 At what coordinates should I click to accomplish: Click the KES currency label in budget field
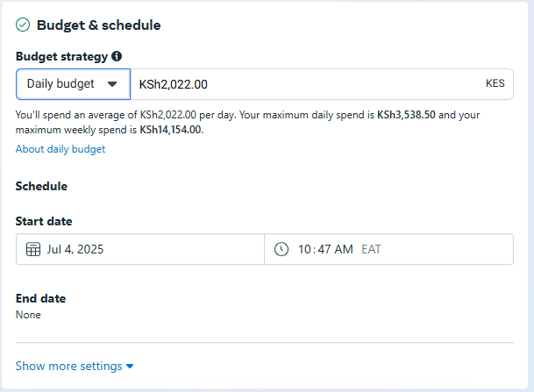495,83
